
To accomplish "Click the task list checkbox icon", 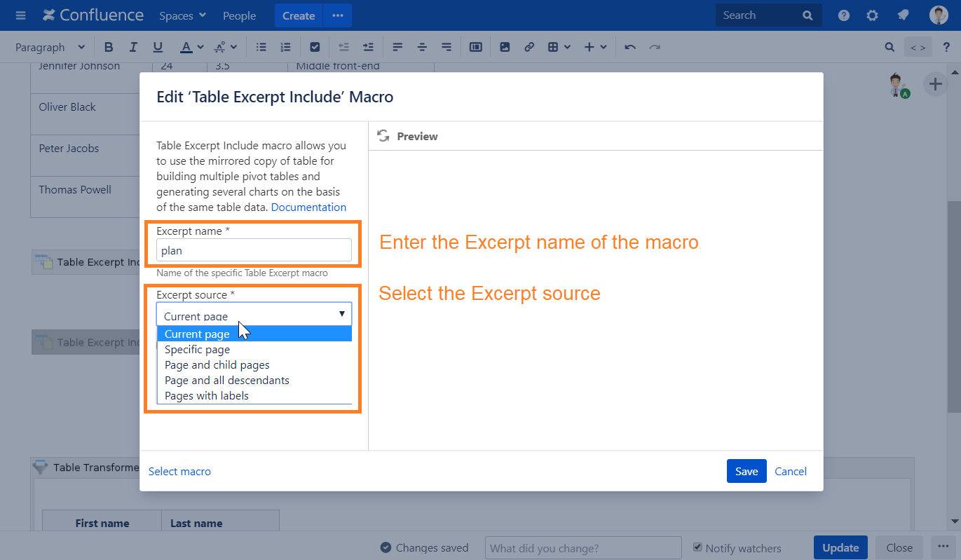I will pyautogui.click(x=315, y=47).
